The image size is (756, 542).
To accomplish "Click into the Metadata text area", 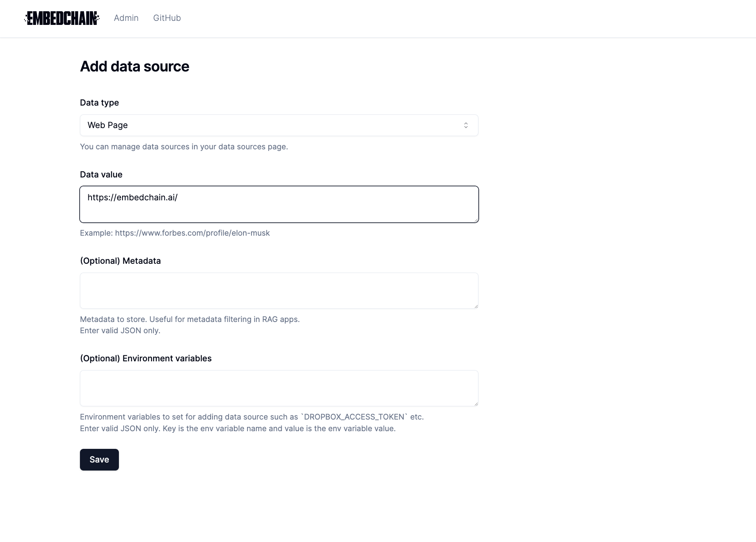I will coord(279,291).
